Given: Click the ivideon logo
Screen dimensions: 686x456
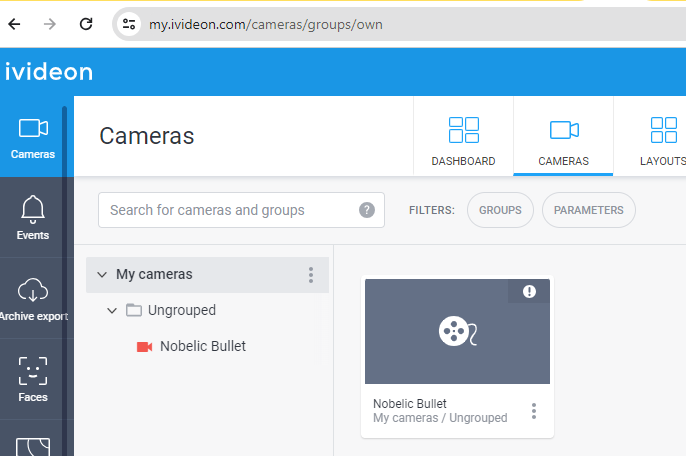Looking at the screenshot, I should [49, 72].
